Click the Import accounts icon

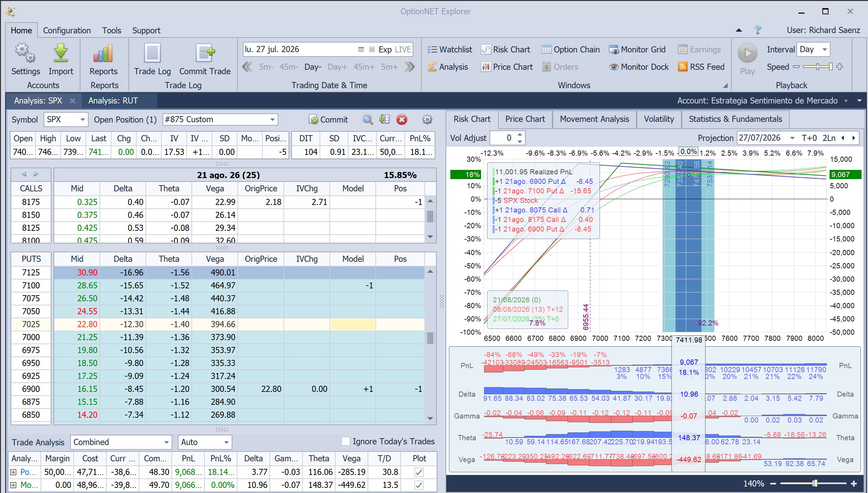click(x=61, y=53)
